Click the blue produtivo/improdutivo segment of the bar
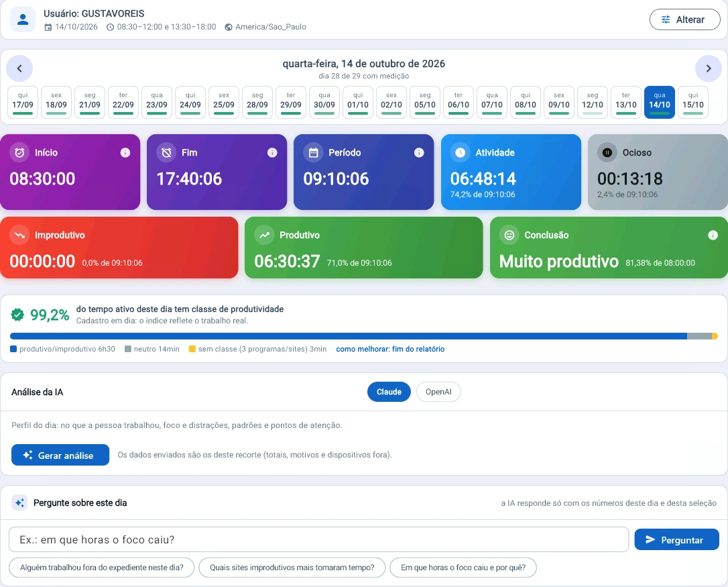The image size is (728, 587). click(x=348, y=336)
